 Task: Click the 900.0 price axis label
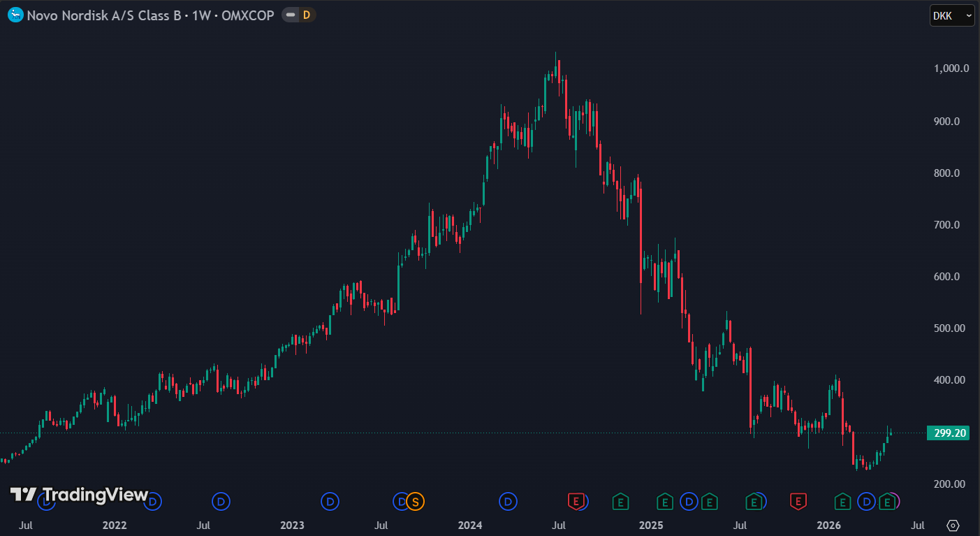coord(946,121)
